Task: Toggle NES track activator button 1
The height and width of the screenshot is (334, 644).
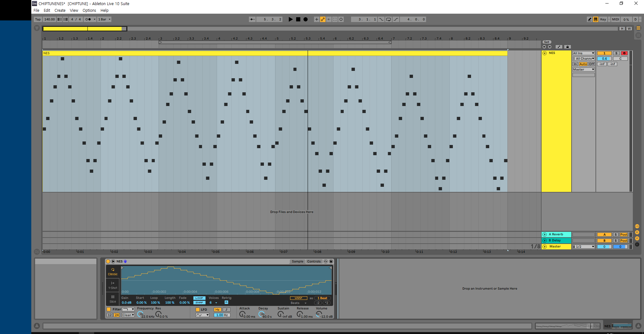Action: pos(604,53)
